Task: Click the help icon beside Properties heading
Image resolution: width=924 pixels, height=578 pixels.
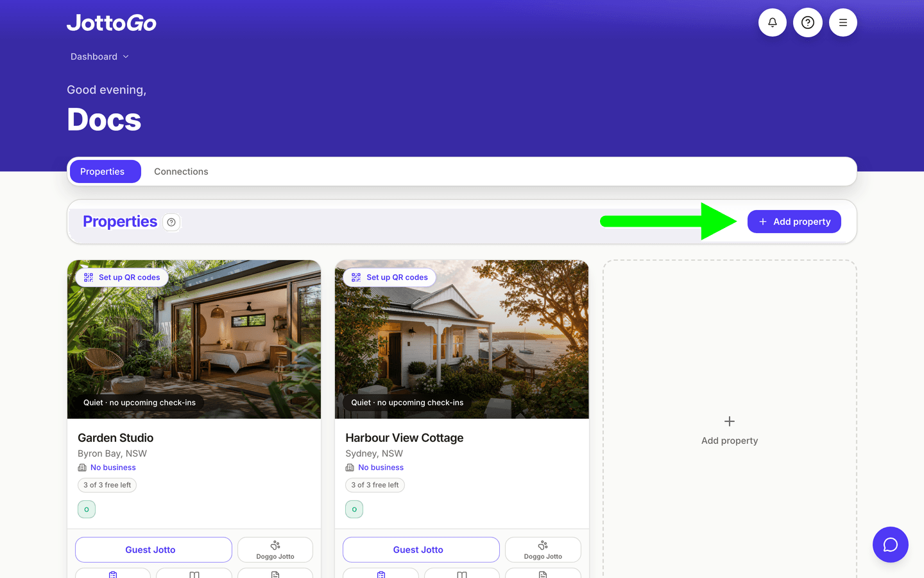Action: pos(171,222)
